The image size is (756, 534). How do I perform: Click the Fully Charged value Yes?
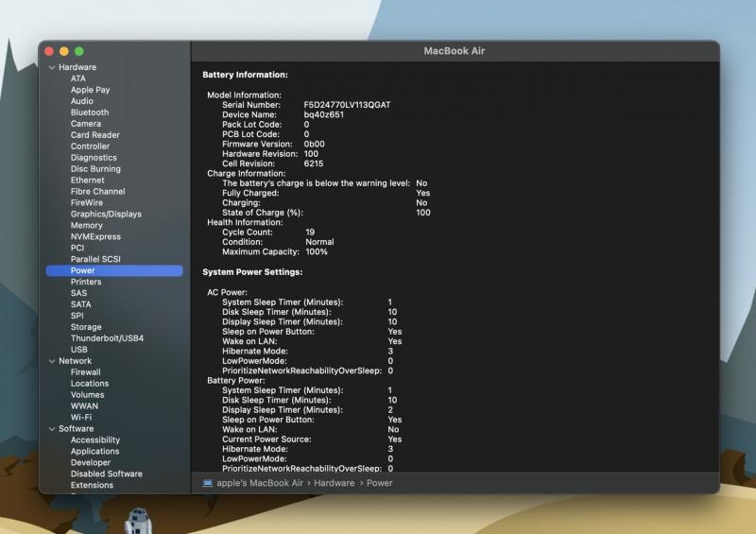pos(422,193)
